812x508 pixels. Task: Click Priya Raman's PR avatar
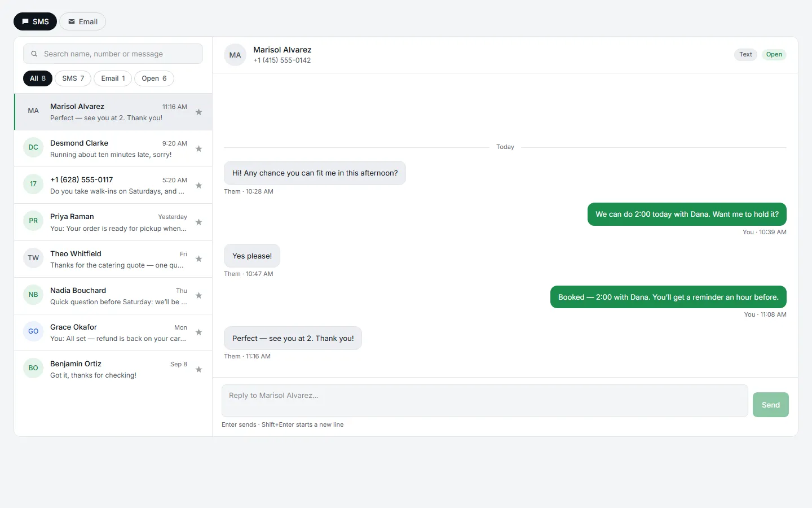(x=33, y=221)
